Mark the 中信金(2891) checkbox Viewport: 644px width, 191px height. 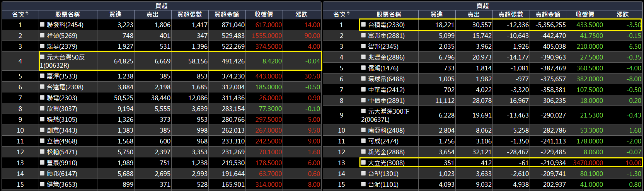[363, 100]
